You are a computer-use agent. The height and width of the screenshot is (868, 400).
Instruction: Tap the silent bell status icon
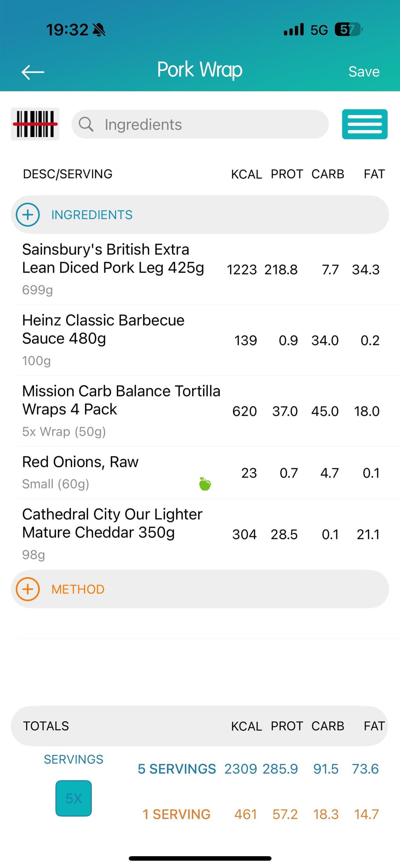pos(99,30)
